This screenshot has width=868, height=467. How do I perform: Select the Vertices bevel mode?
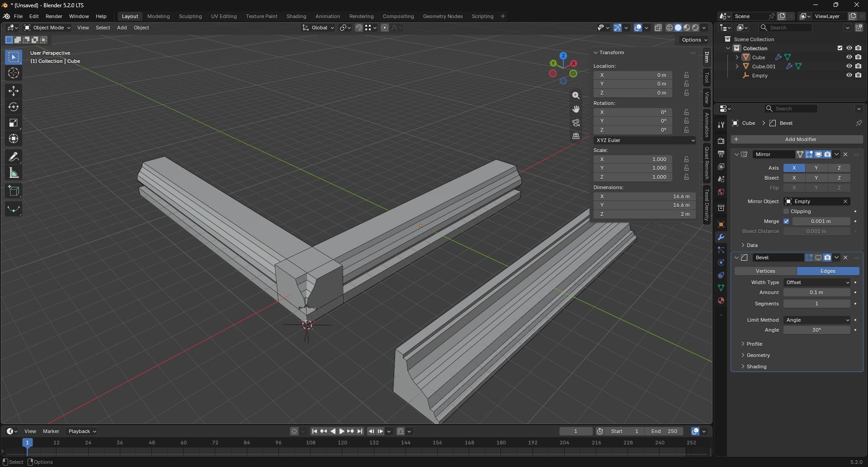coord(765,271)
